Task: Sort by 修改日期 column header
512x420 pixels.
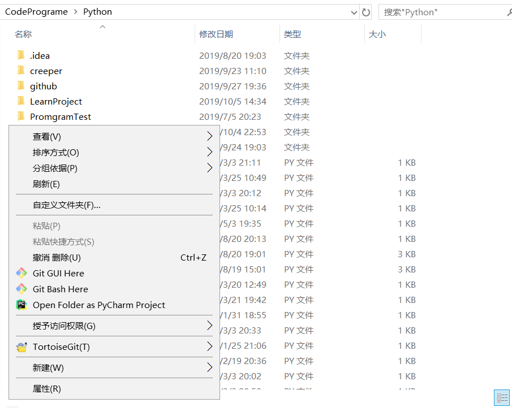Action: (x=216, y=34)
